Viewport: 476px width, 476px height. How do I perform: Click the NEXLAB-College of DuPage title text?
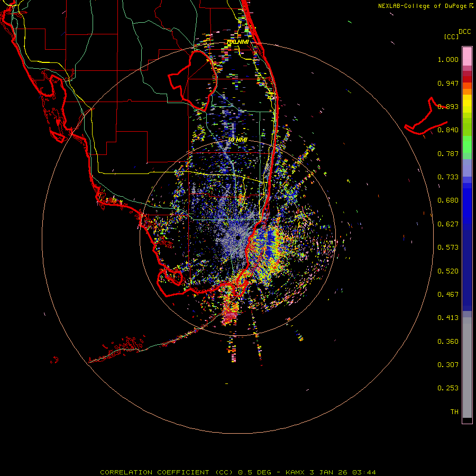(x=425, y=6)
